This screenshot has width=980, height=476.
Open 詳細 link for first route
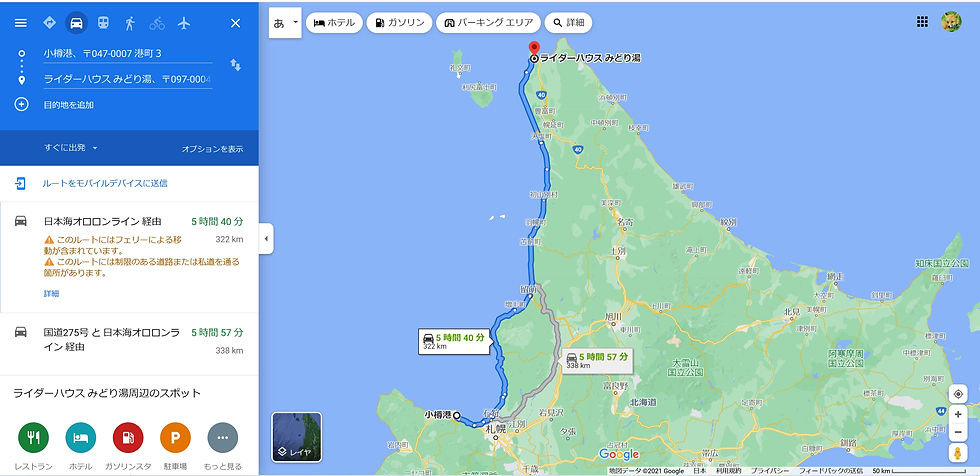51,294
